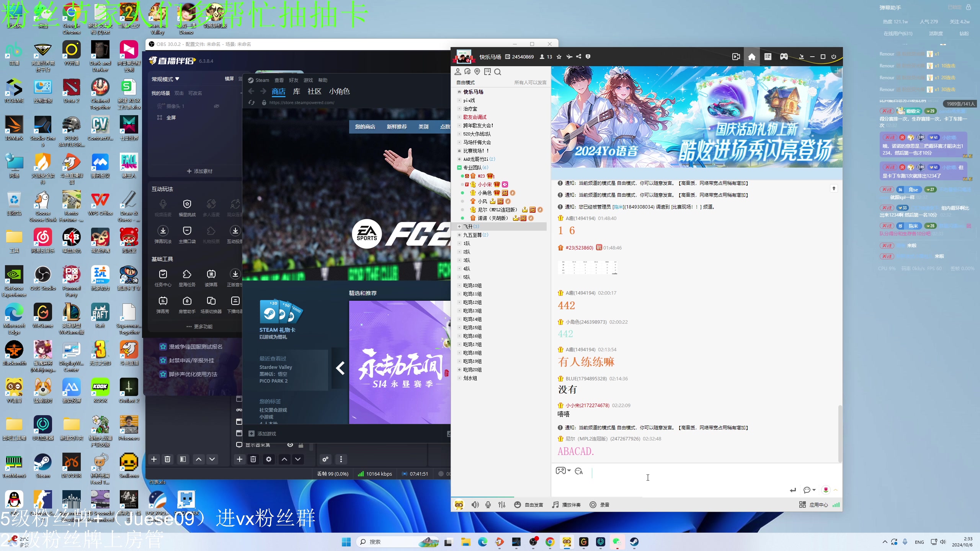Toggle the microphone in YY bottom bar
980x551 pixels.
click(x=488, y=505)
